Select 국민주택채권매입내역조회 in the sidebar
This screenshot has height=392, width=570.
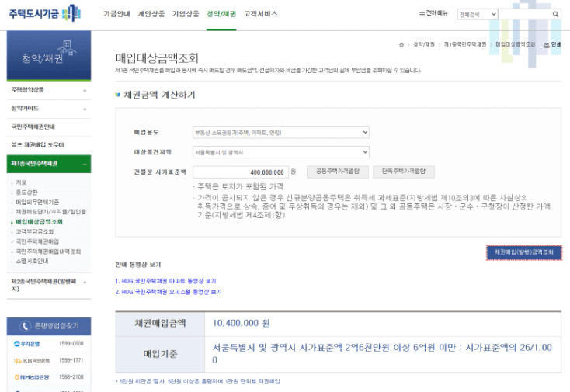pyautogui.click(x=48, y=251)
